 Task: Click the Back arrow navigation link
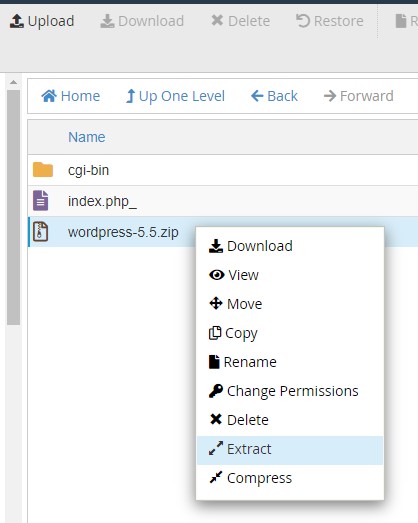point(274,96)
